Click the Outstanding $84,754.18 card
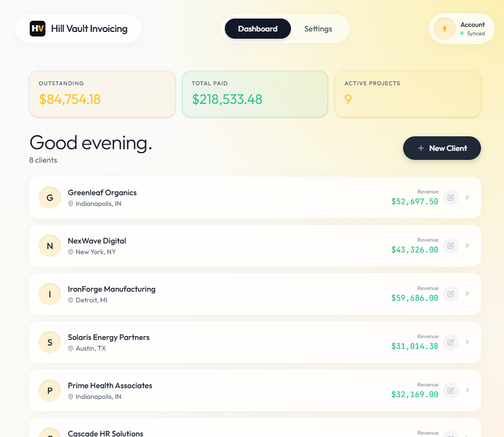The width and height of the screenshot is (504, 437). coord(102,94)
